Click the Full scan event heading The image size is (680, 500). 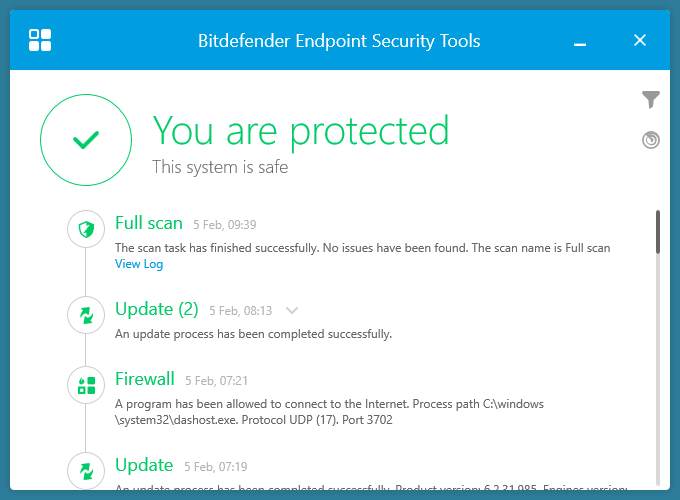(x=149, y=223)
